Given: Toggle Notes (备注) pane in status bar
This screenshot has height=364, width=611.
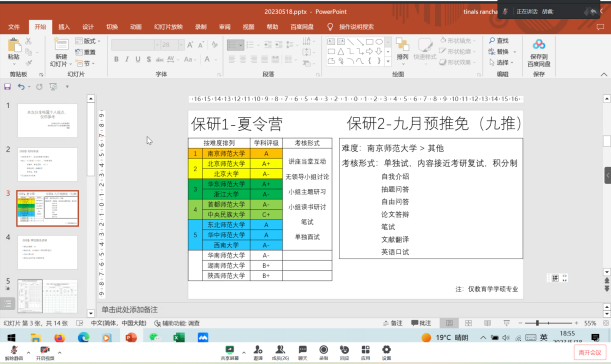Looking at the screenshot, I should point(393,323).
